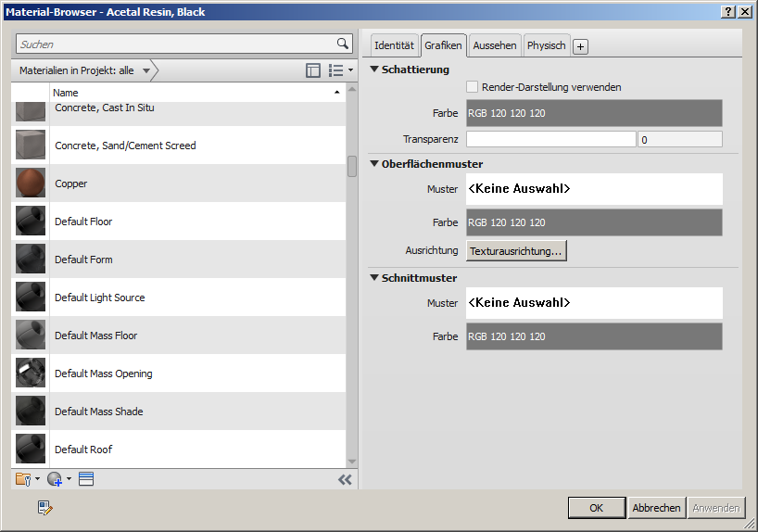Screen dimensions: 758x532
Task: Collapse the panel with double-chevron icon
Action: coord(345,479)
